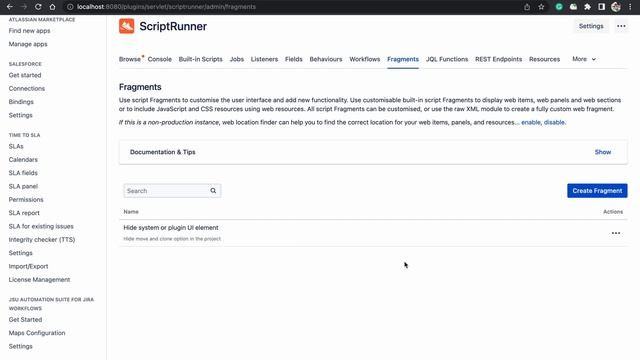Select the Workflows tab
The height and width of the screenshot is (360, 640).
(x=364, y=59)
